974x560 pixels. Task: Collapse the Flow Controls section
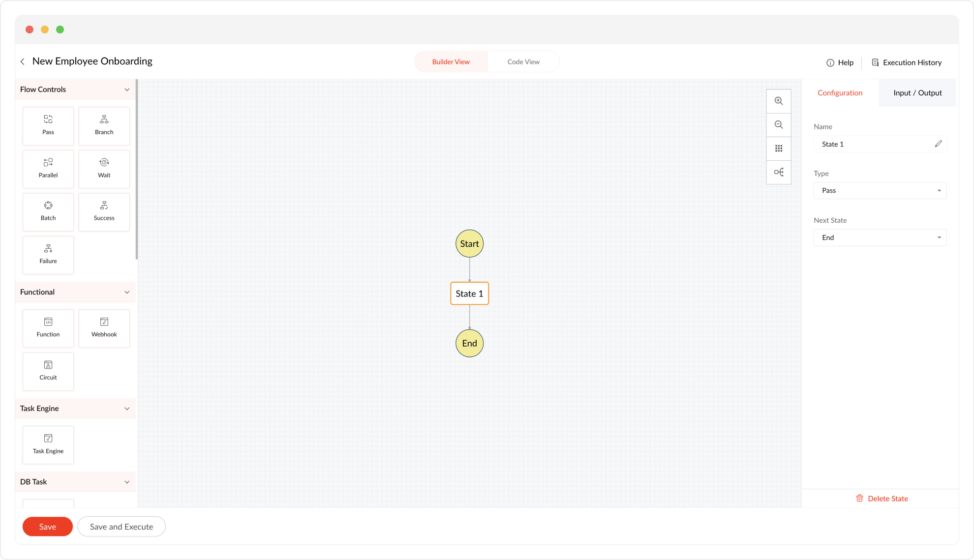click(127, 89)
